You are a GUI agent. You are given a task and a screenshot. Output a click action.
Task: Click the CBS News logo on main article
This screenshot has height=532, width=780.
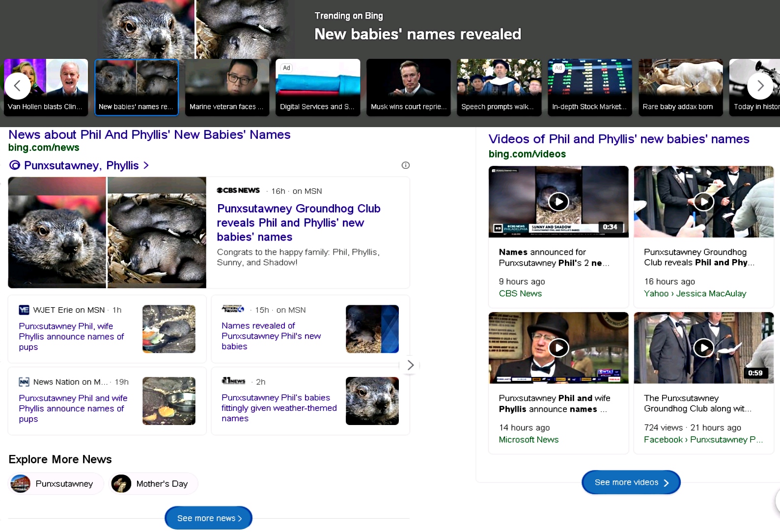click(x=238, y=190)
